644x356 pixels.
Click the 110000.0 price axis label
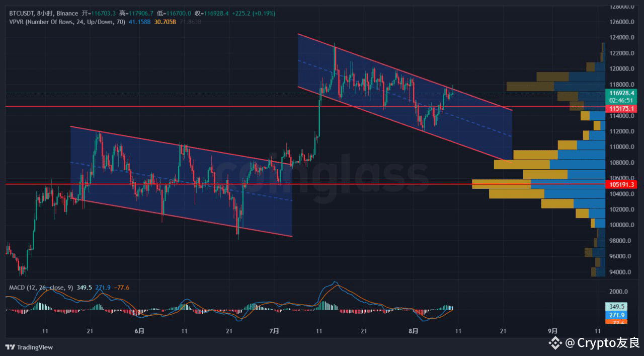click(x=622, y=147)
